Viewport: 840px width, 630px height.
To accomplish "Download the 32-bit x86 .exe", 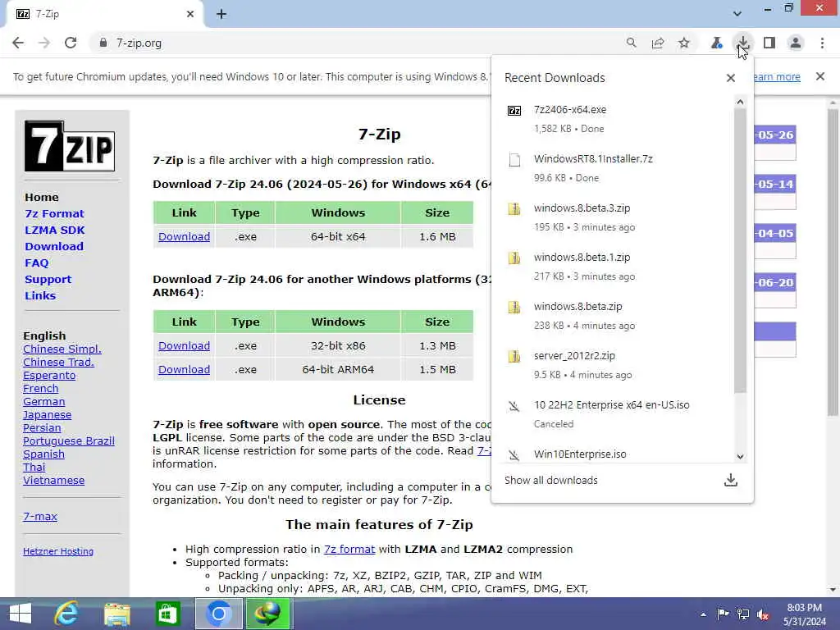I will point(184,346).
